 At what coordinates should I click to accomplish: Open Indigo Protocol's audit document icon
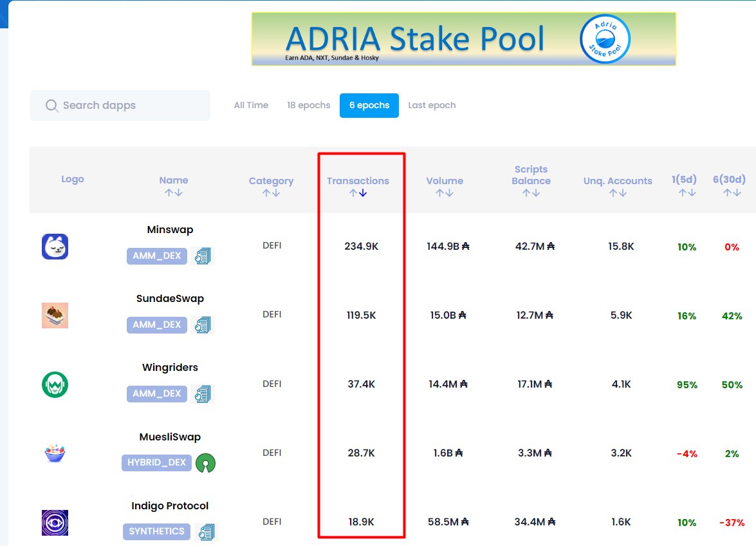207,532
